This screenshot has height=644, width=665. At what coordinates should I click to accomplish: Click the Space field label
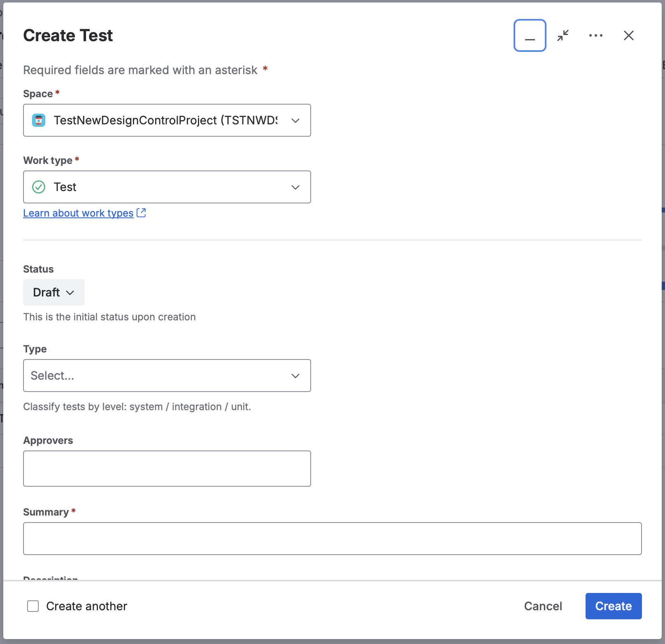point(38,93)
